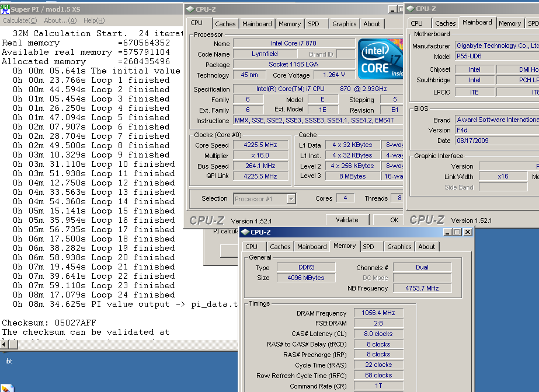539x392 pixels.
Task: Open Mainboard tab in the bottom CPU-Z window
Action: pyautogui.click(x=312, y=247)
